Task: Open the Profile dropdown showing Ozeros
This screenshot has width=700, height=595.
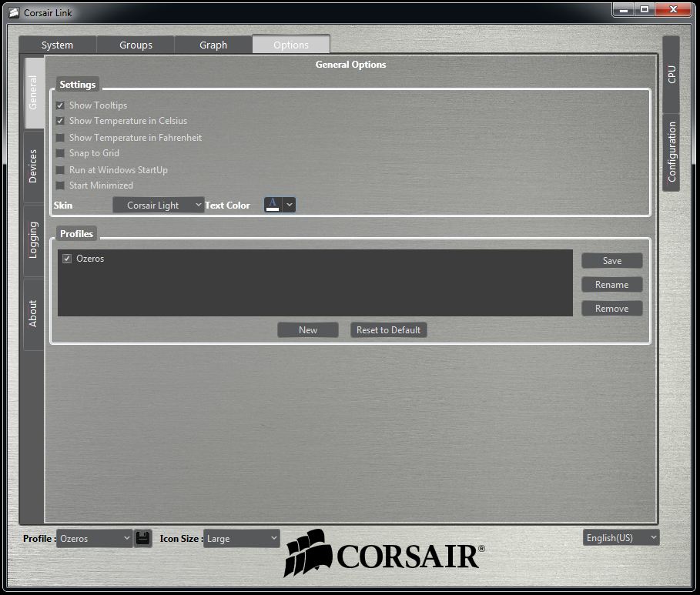Action: coord(95,538)
